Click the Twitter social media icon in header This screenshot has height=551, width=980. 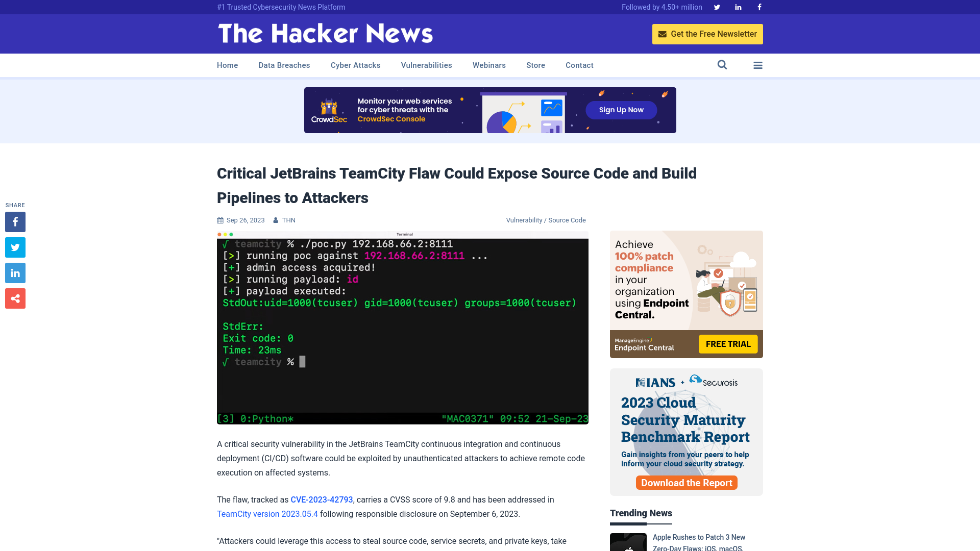point(717,7)
